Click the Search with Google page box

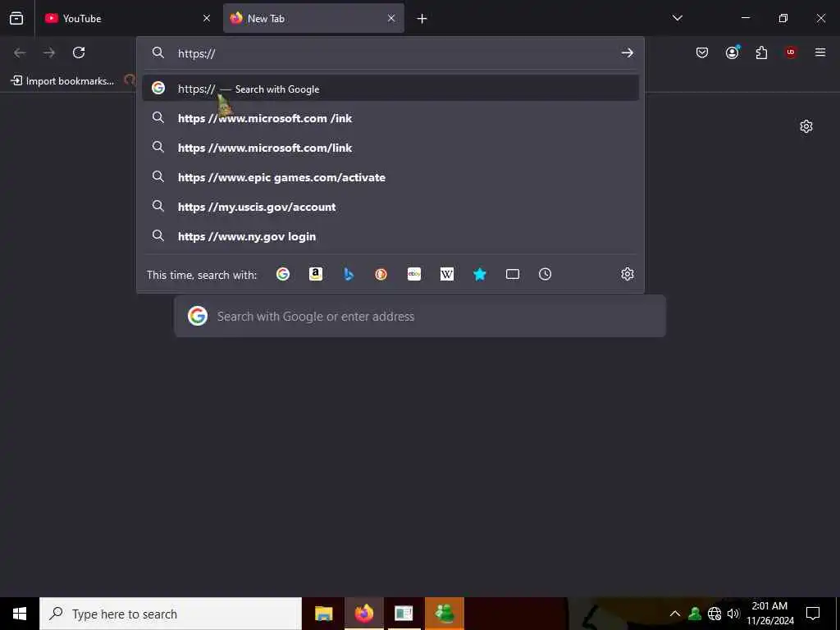click(420, 316)
